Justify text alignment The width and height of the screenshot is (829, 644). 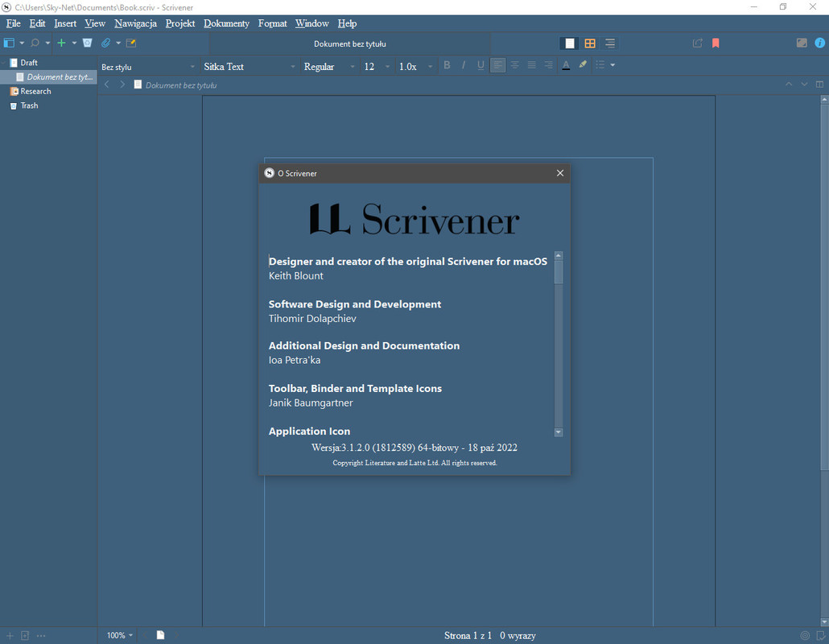tap(531, 65)
